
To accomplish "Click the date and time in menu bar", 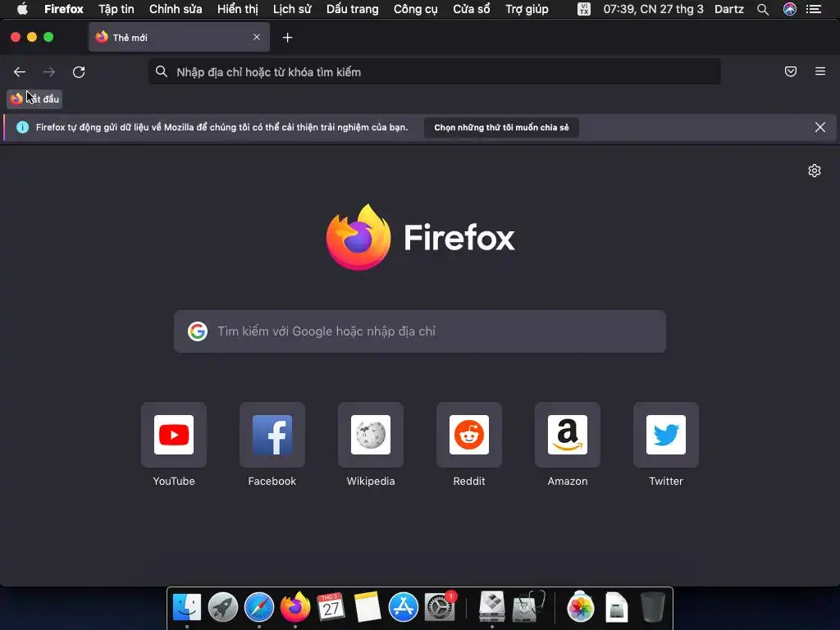I will (x=653, y=9).
